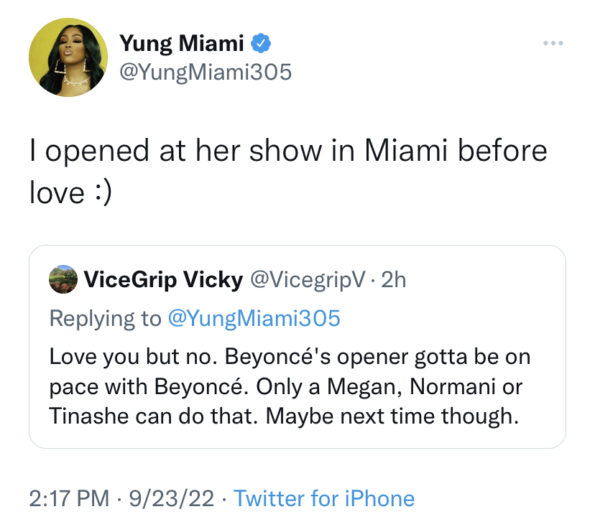Viewport: 595px width, 527px height.
Task: Click the Twitter for iPhone link
Action: click(324, 498)
